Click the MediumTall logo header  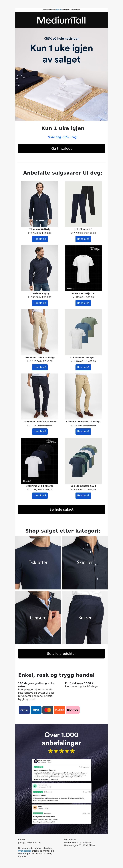[x=61, y=20]
